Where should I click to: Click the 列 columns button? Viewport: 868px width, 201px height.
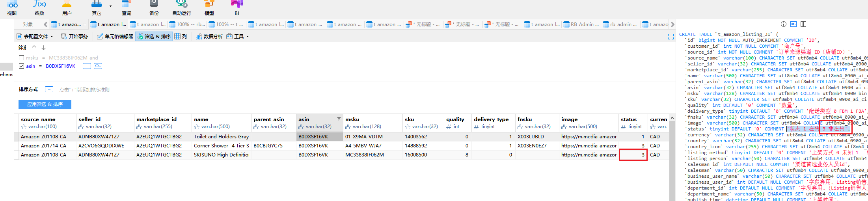coord(181,36)
